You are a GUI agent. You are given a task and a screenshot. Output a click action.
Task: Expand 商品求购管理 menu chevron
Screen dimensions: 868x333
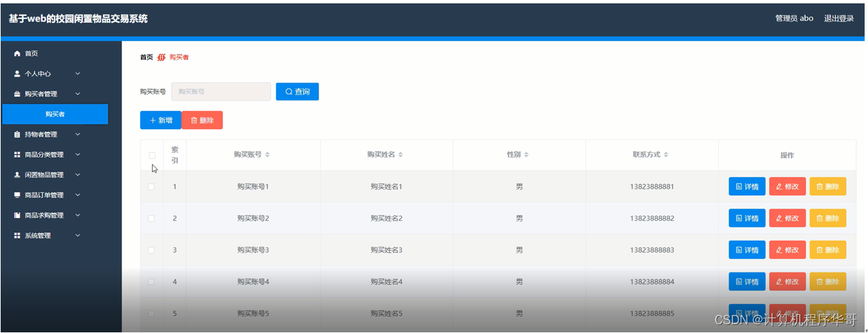coord(77,215)
